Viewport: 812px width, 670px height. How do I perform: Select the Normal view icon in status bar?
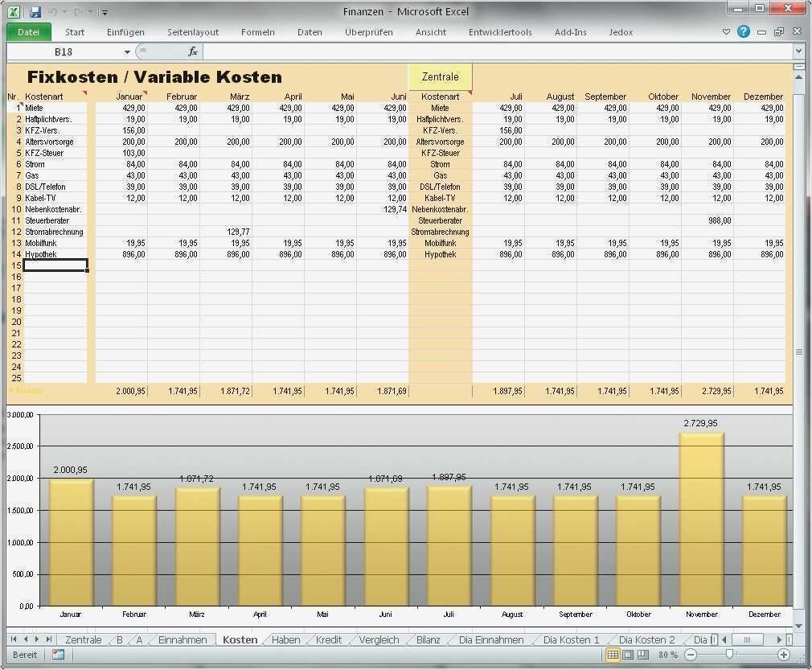click(613, 656)
